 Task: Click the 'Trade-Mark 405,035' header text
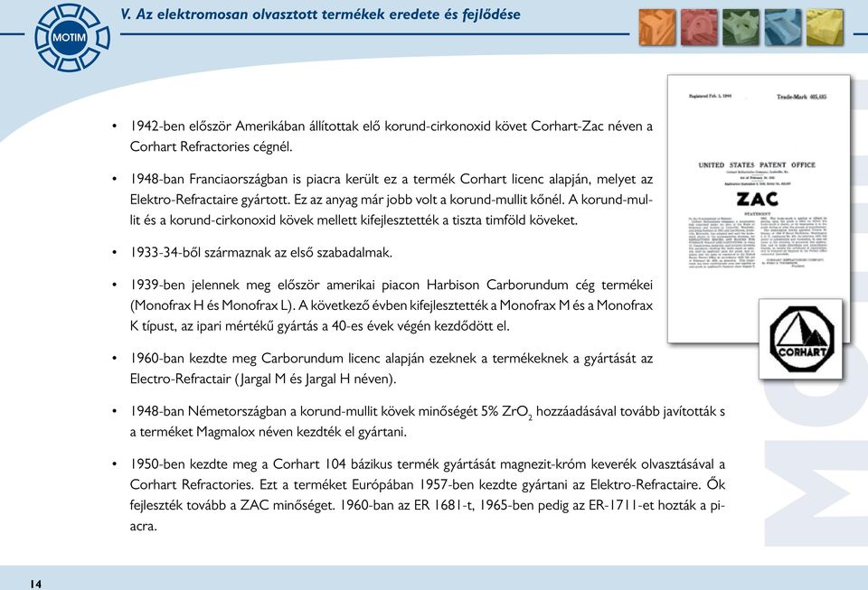pos(801,97)
